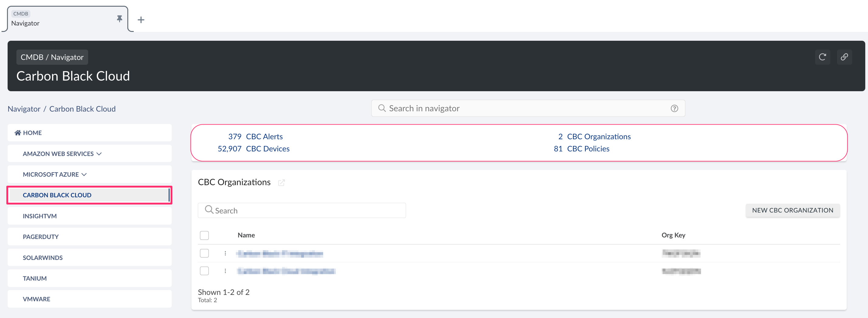Open the kebab menu on the first organization row

tap(225, 253)
